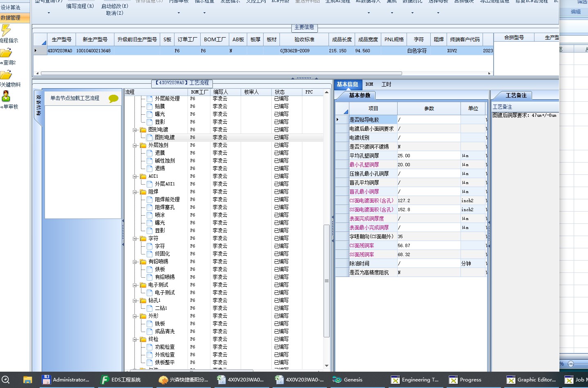Click the main grid horizontal scrollbar

tap(221, 74)
